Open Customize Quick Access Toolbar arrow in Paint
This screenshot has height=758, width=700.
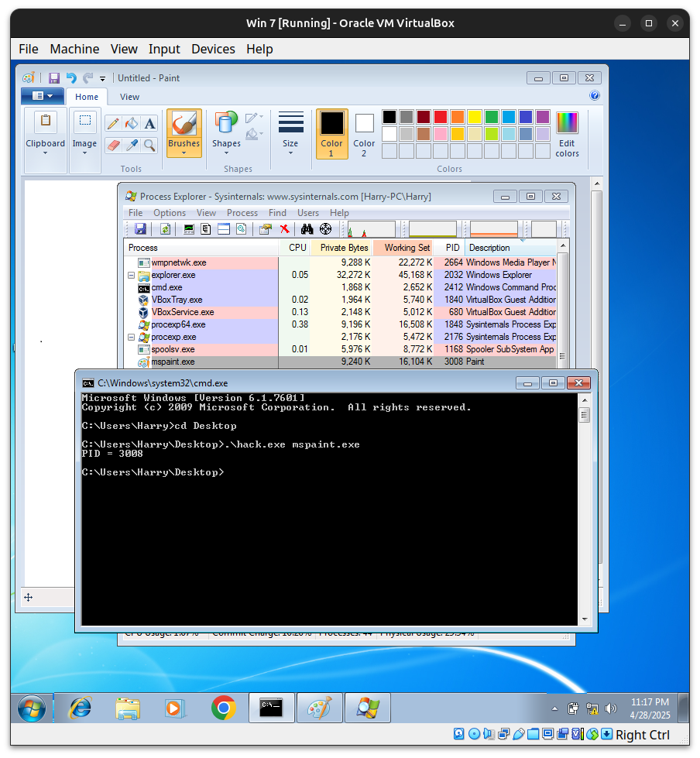click(x=102, y=78)
